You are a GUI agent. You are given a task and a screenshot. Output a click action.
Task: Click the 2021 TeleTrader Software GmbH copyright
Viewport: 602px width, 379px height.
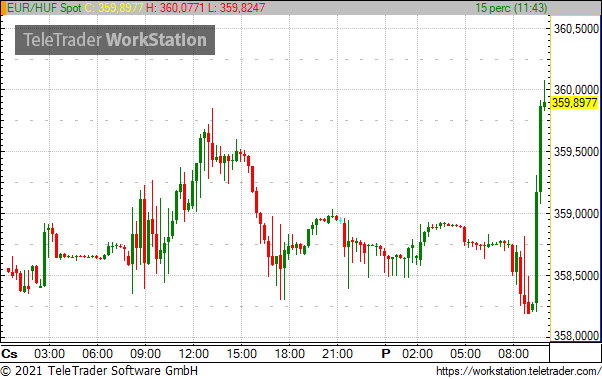99,371
